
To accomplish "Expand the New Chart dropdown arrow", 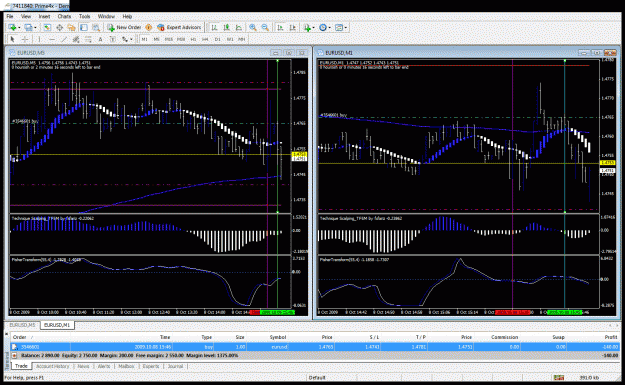I will (19, 28).
